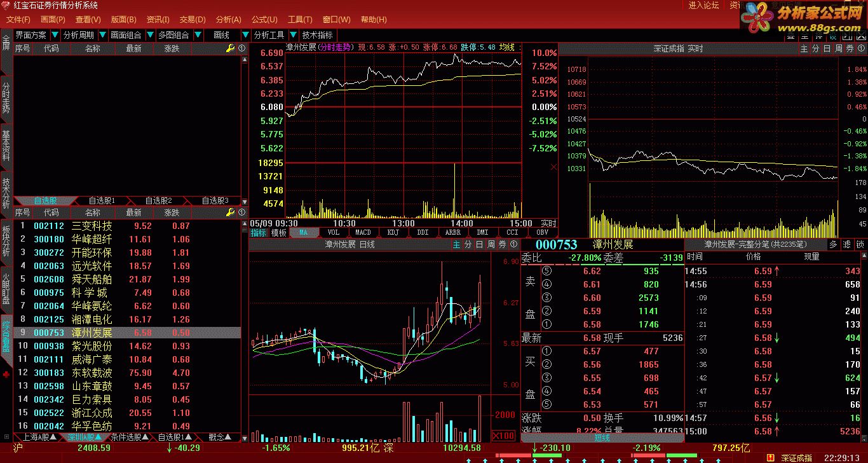This screenshot has height=463, width=868.
Task: Switch daily chart to 分 period
Action: 468,244
